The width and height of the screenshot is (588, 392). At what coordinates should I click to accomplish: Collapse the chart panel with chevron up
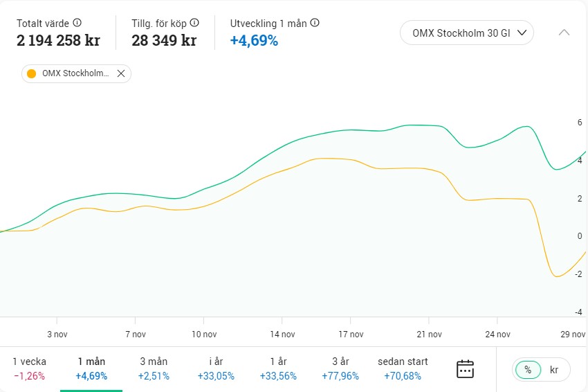coord(564,33)
